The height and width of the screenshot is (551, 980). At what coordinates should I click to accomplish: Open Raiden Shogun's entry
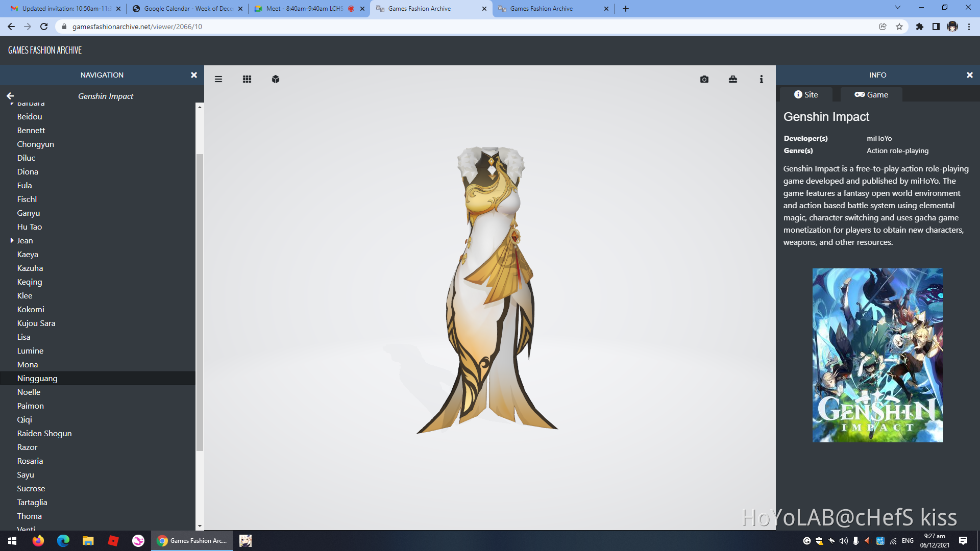click(44, 434)
